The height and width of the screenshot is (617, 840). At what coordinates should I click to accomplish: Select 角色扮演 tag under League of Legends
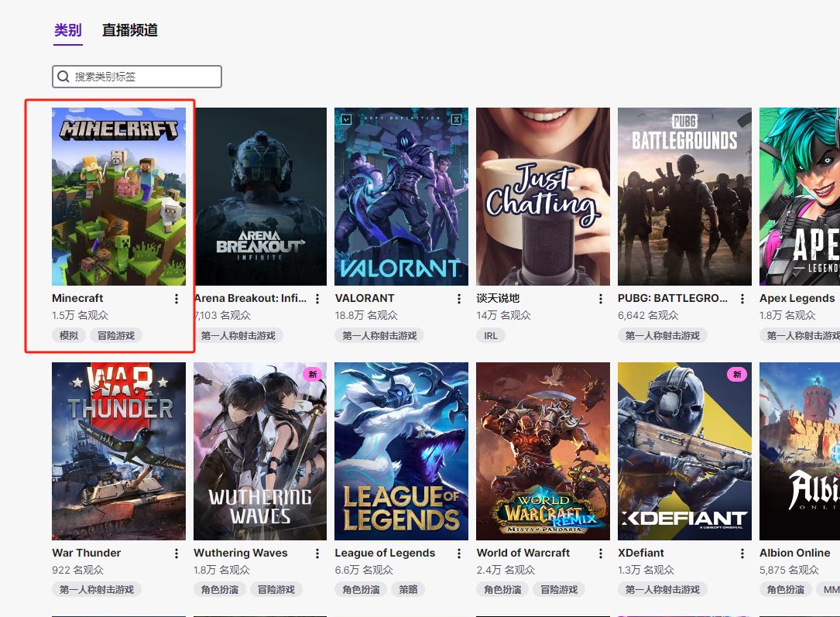pos(361,590)
